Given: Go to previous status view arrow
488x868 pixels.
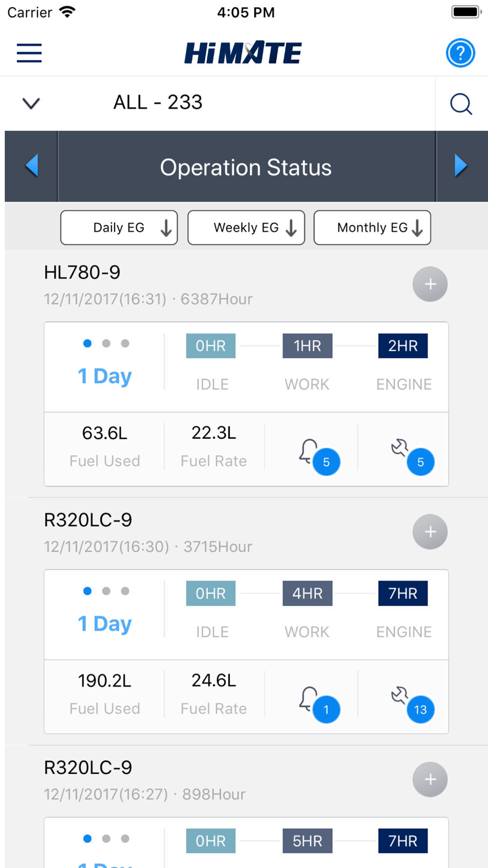Looking at the screenshot, I should (x=32, y=166).
